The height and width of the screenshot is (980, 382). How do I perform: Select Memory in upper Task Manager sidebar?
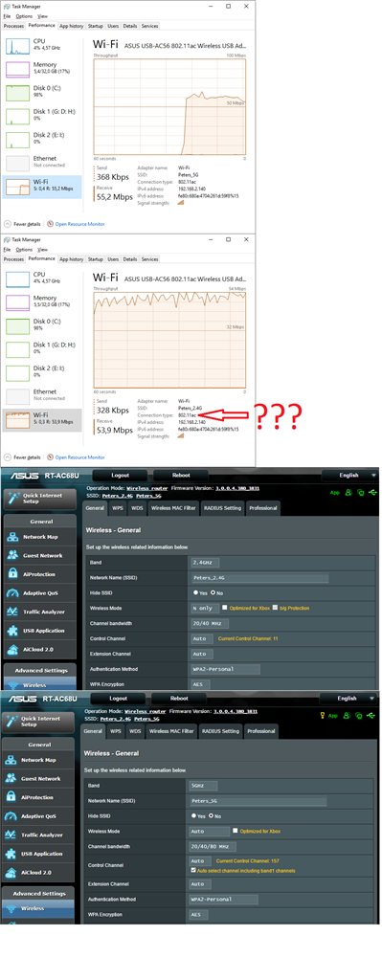click(42, 68)
